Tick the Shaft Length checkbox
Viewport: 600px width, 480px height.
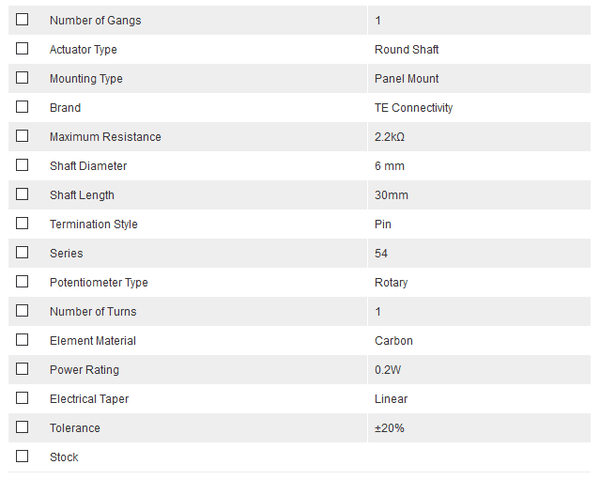(x=22, y=194)
